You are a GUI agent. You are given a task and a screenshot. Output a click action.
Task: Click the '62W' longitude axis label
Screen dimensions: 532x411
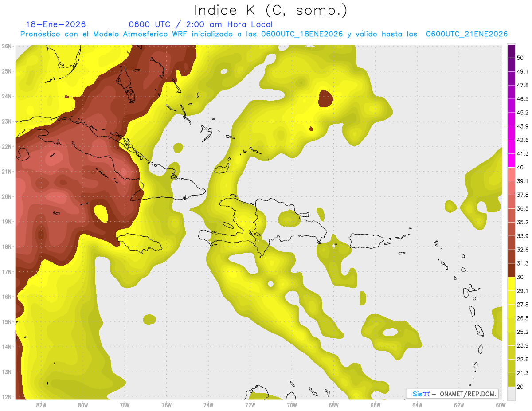(x=459, y=405)
